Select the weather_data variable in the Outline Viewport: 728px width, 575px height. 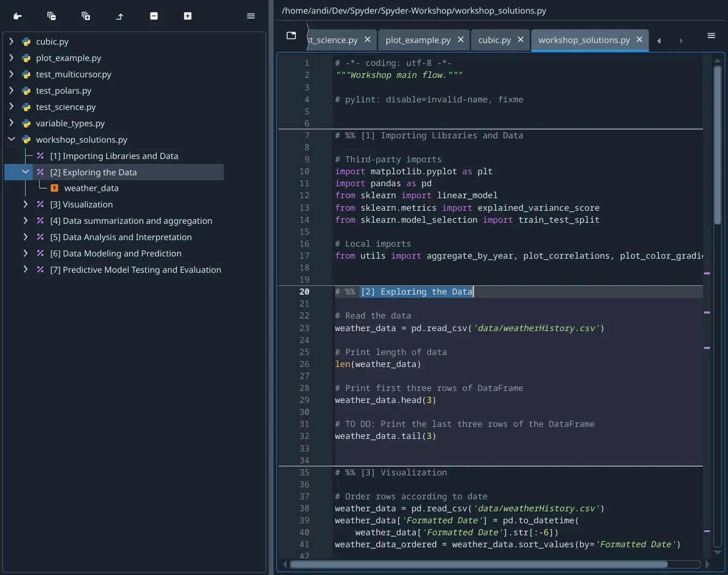pos(91,188)
